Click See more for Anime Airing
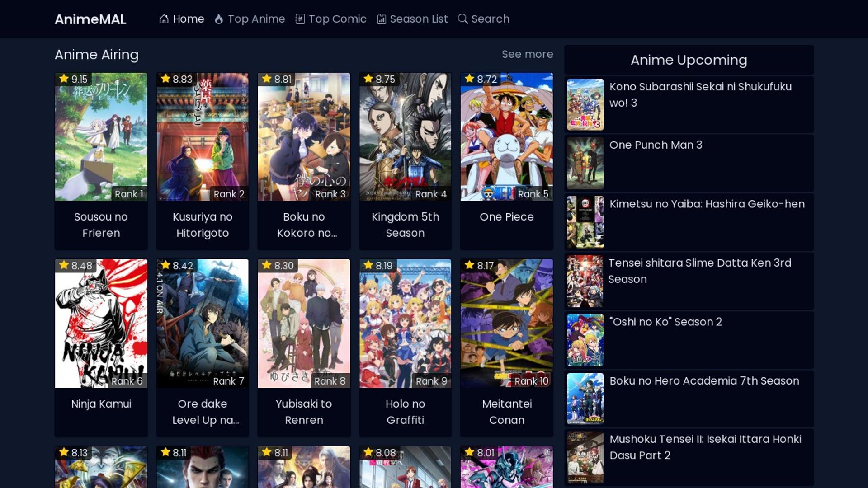 (x=527, y=54)
